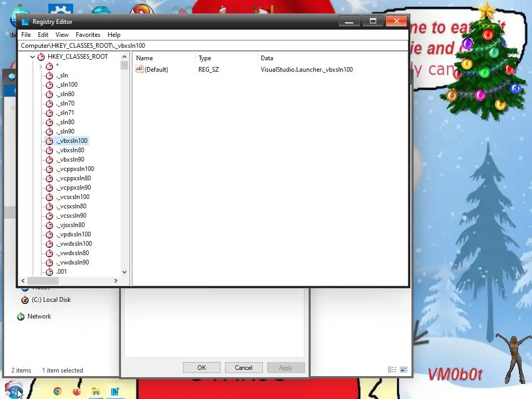The width and height of the screenshot is (532, 399).
Task: Click the VisualStudio.Launcher._vbxsln100 data cell
Action: (x=307, y=70)
